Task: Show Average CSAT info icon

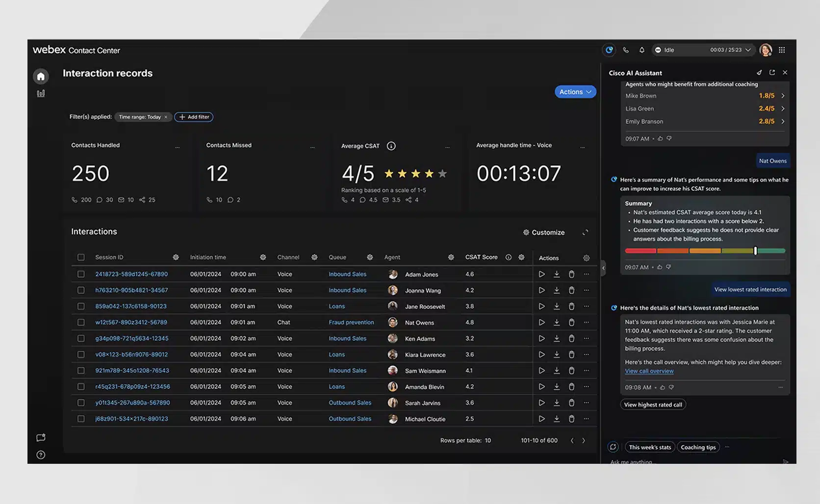Action: (391, 146)
